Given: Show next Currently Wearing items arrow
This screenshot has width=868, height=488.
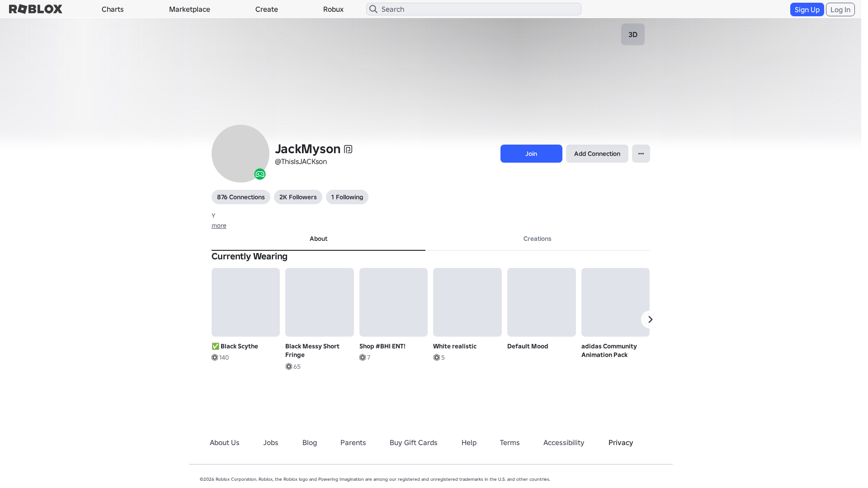Looking at the screenshot, I should point(650,319).
